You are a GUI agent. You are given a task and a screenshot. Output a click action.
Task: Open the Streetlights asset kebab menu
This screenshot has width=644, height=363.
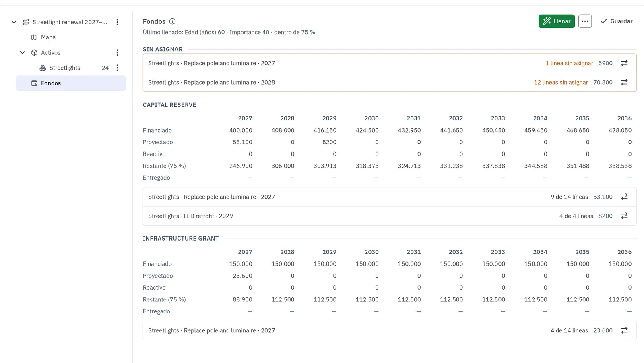pyautogui.click(x=117, y=68)
